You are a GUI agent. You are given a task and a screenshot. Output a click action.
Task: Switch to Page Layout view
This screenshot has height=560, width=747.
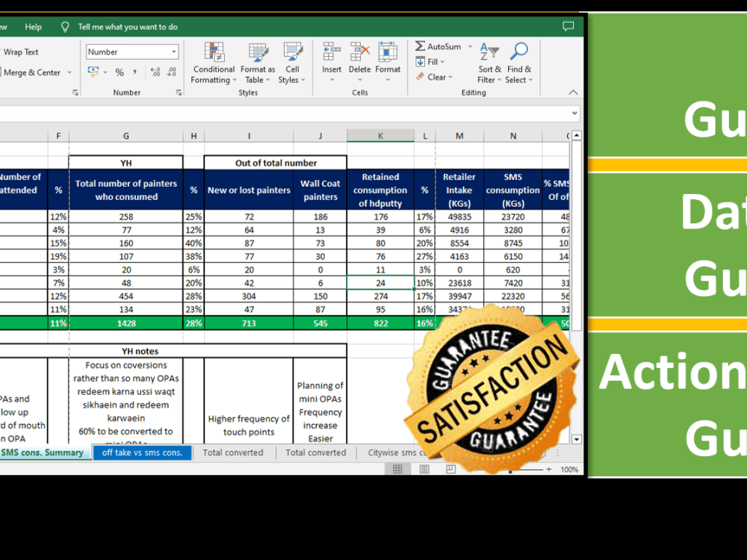[424, 469]
